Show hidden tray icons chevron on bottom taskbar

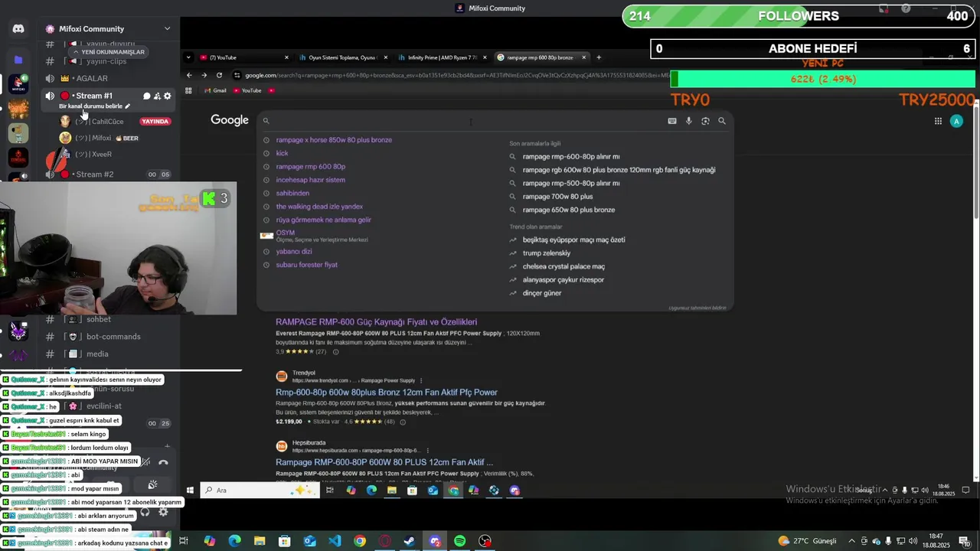852,541
